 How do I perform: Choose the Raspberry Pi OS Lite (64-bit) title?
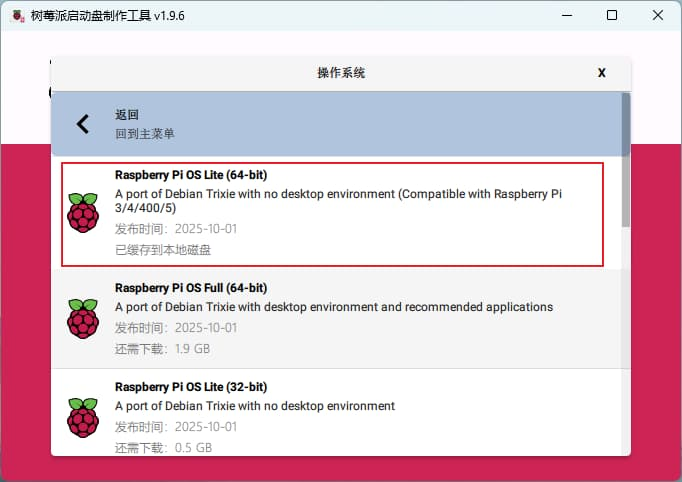(x=191, y=175)
